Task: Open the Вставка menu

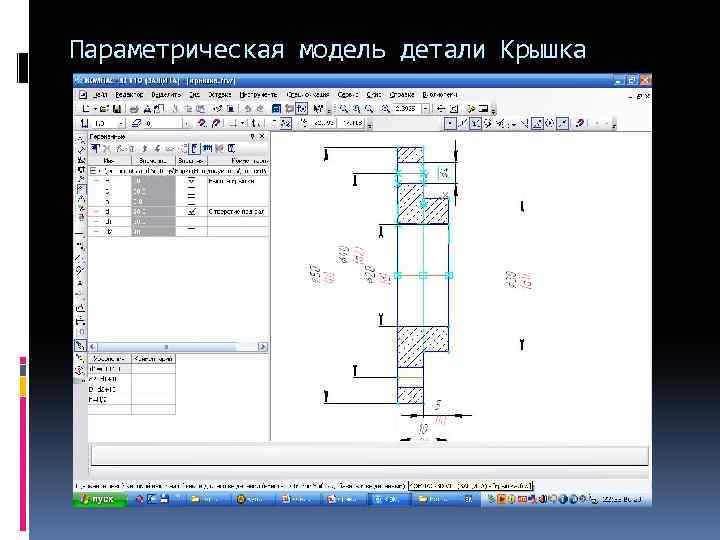Action: (220, 95)
